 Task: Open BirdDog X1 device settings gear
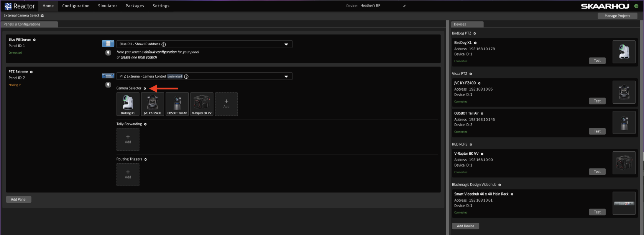point(475,43)
